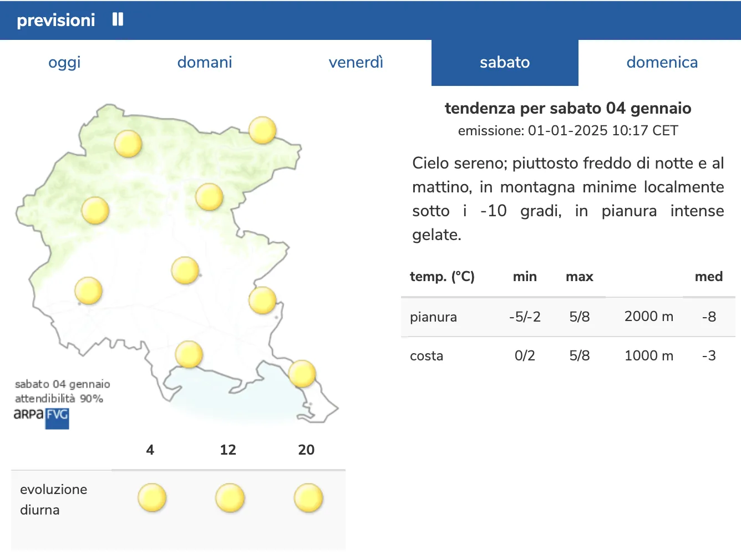Click the sun icon on the lagoon coast
741x560 pixels.
pos(189,354)
